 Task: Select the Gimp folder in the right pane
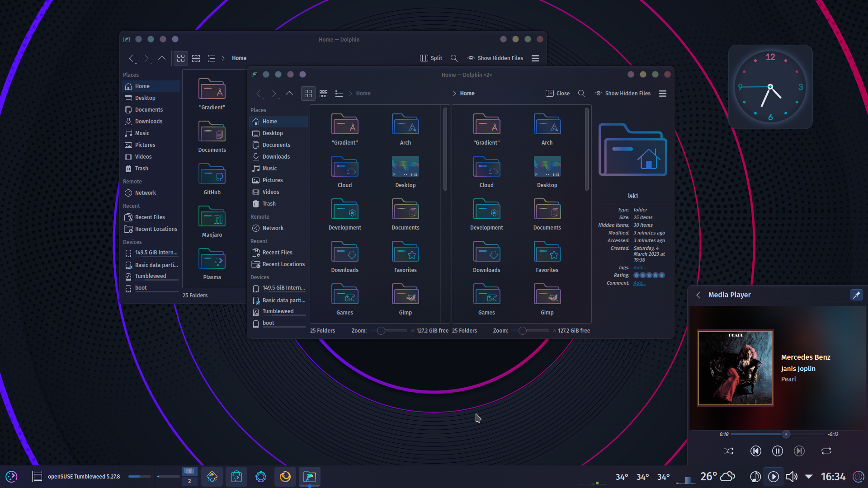click(x=547, y=300)
